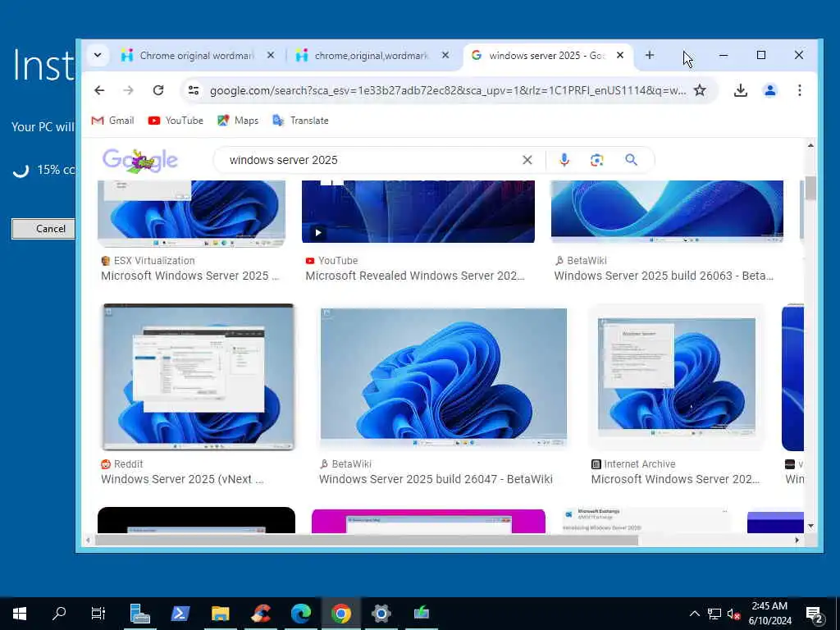Start a voice search with the microphone

tap(564, 160)
